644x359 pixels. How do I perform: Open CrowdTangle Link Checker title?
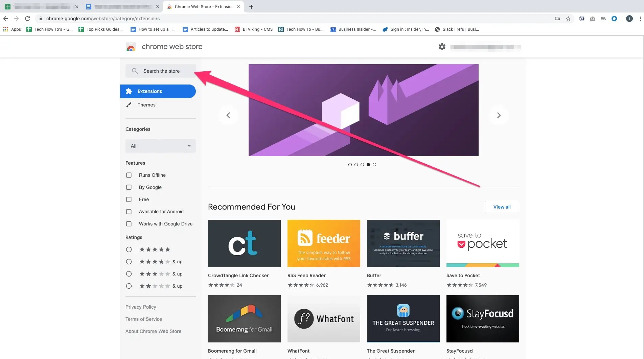pyautogui.click(x=238, y=276)
